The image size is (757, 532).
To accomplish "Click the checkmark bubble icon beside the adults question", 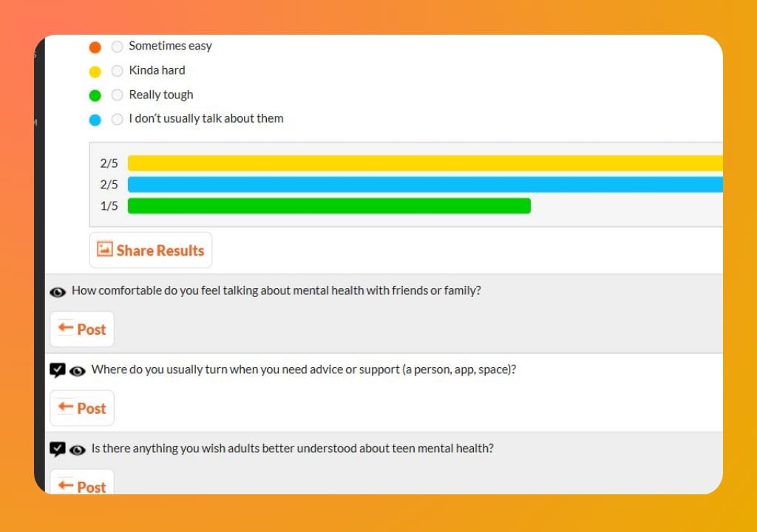I will pyautogui.click(x=58, y=449).
